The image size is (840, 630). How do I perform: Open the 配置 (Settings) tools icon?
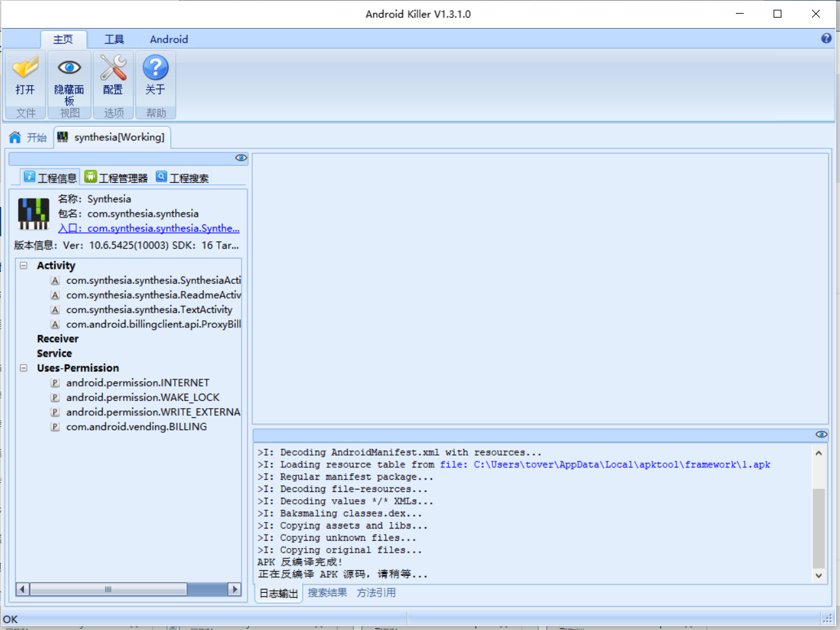[113, 67]
